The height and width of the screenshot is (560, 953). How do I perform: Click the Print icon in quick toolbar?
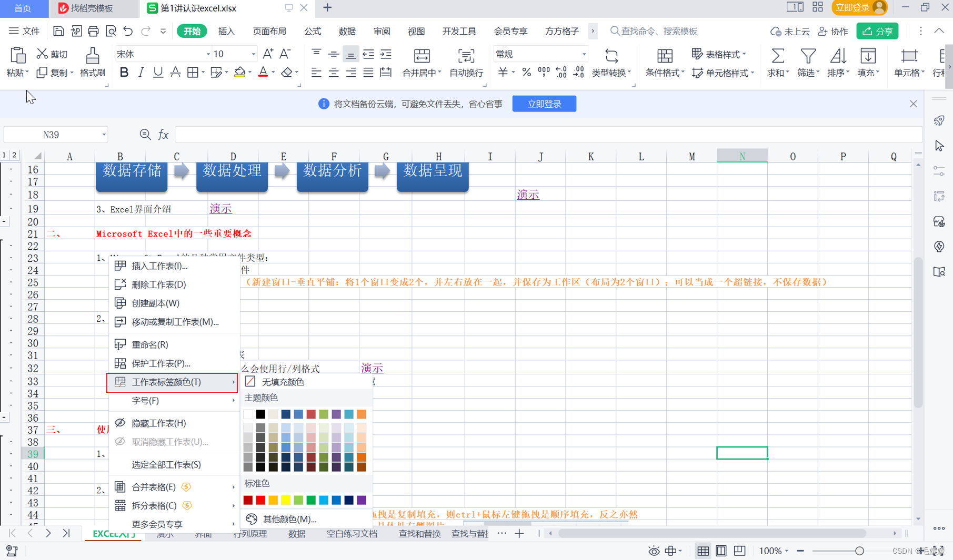tap(93, 31)
